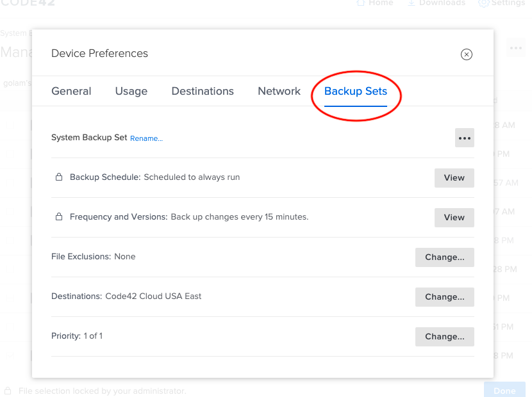Open the Destinations tab

tap(203, 91)
